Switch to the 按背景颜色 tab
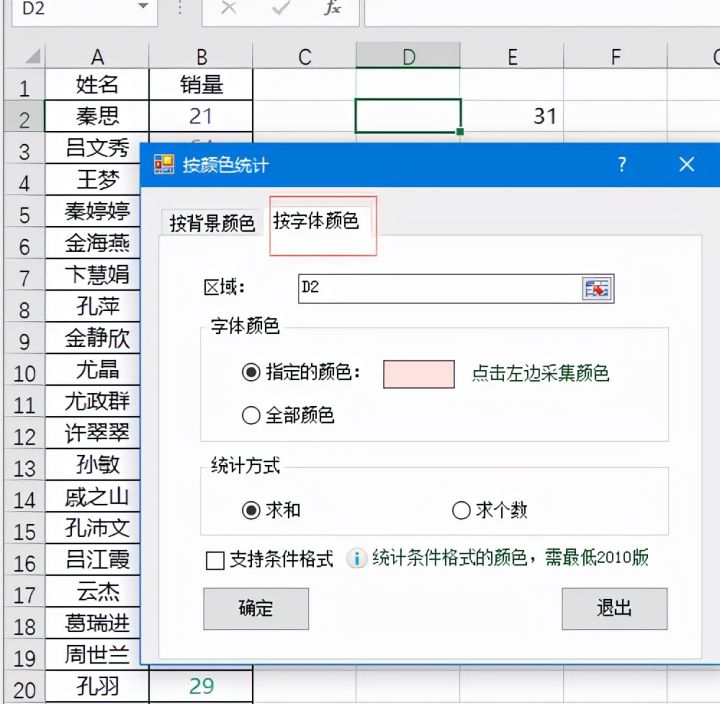 tap(212, 223)
